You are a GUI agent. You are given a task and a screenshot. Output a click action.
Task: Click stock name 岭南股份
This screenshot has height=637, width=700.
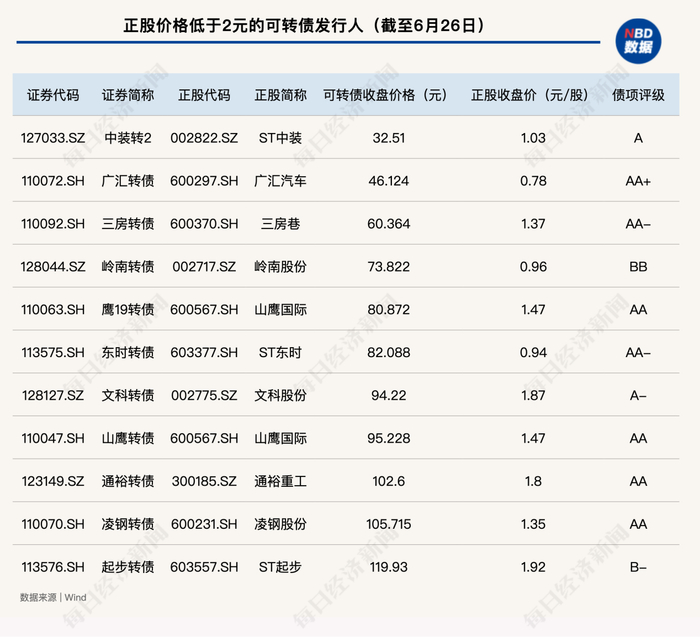click(280, 266)
